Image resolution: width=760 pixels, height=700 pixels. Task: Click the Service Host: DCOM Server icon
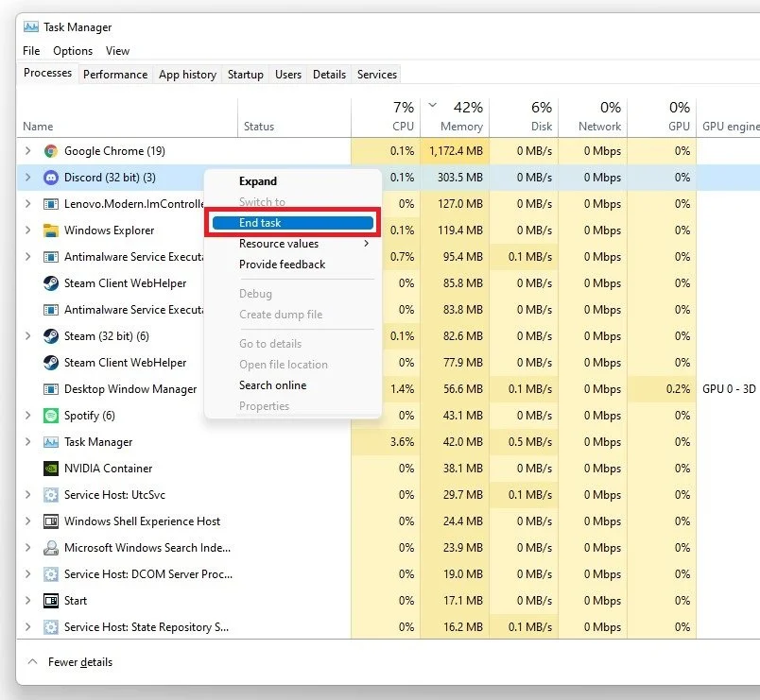pos(50,574)
